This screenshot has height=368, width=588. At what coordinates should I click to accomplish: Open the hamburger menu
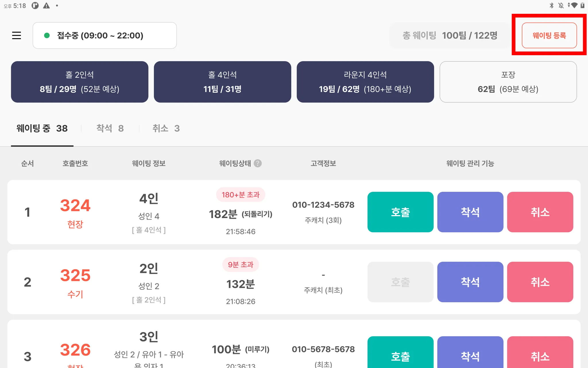(x=16, y=35)
